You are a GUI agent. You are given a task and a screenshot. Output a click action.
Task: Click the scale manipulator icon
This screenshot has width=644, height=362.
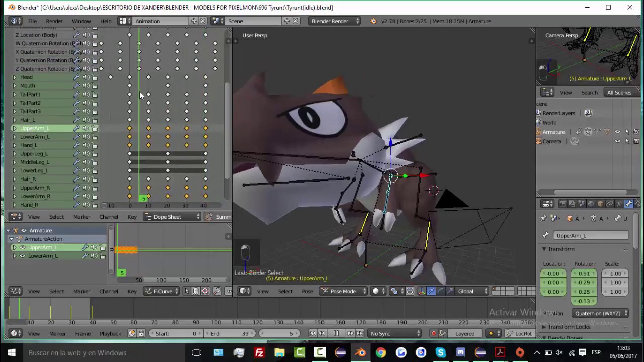pos(450,291)
